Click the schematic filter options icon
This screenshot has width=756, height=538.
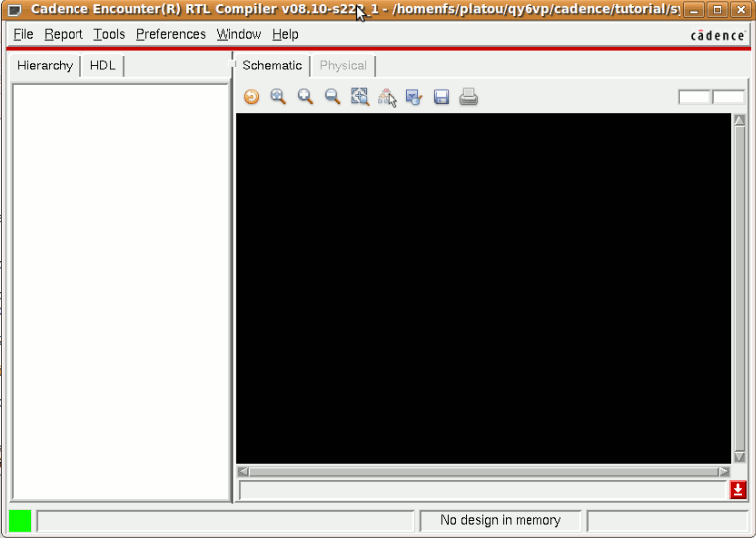pos(414,97)
